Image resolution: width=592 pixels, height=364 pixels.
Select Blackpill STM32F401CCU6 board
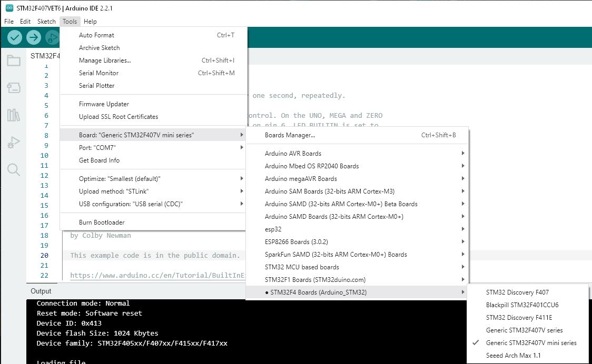click(528, 305)
